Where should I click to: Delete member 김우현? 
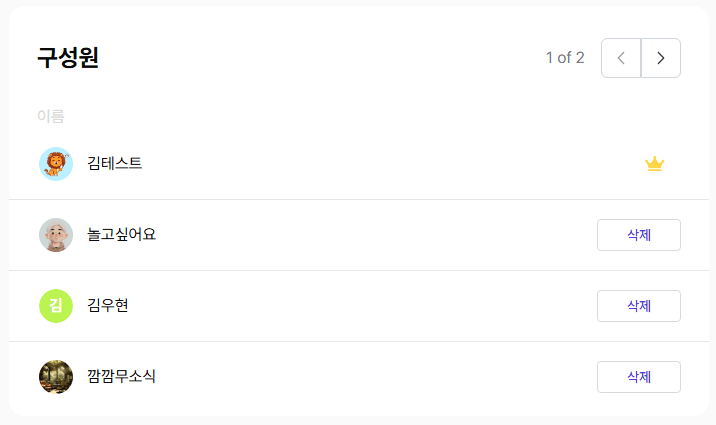pos(638,306)
